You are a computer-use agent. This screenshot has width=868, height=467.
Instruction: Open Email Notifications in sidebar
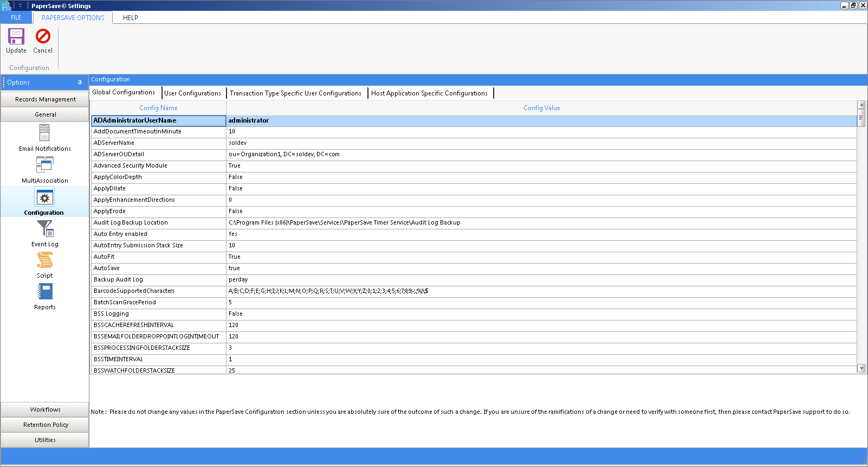[x=44, y=133]
